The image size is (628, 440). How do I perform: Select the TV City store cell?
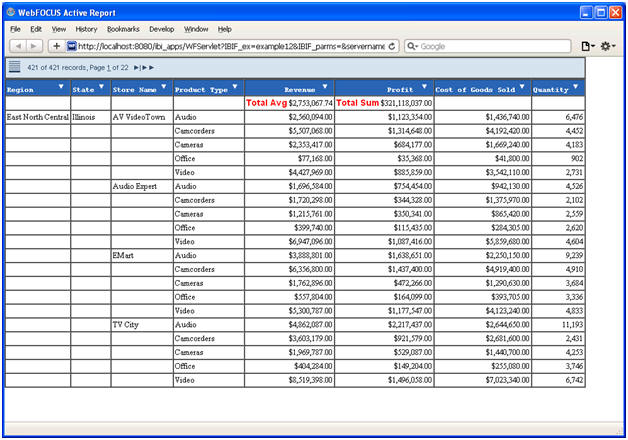tap(142, 325)
